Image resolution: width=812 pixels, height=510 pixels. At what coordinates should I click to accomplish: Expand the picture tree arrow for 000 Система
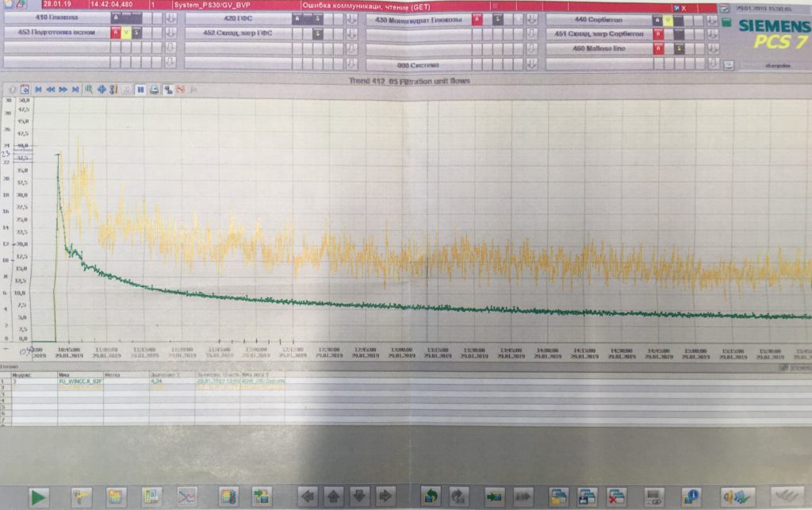[x=531, y=65]
